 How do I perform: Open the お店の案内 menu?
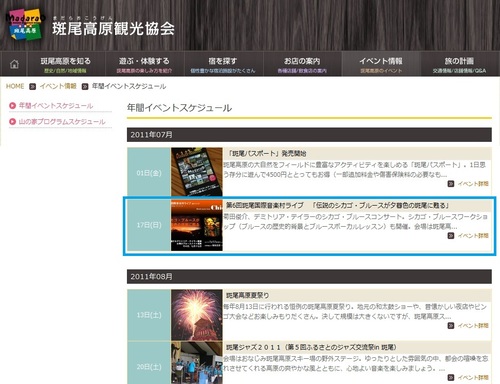[x=302, y=64]
